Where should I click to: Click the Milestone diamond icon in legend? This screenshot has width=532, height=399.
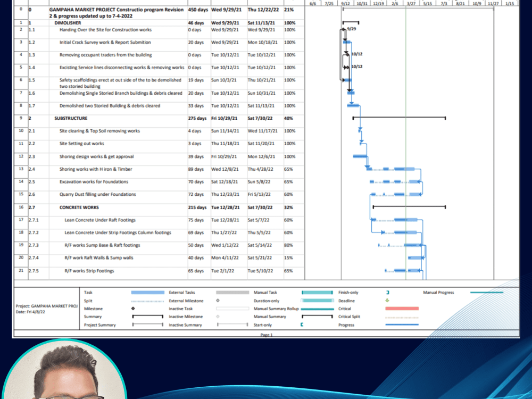[x=133, y=309]
